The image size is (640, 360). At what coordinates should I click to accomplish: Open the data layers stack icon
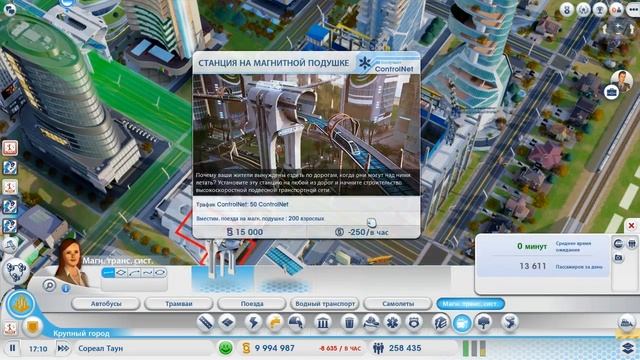pyautogui.click(x=628, y=348)
